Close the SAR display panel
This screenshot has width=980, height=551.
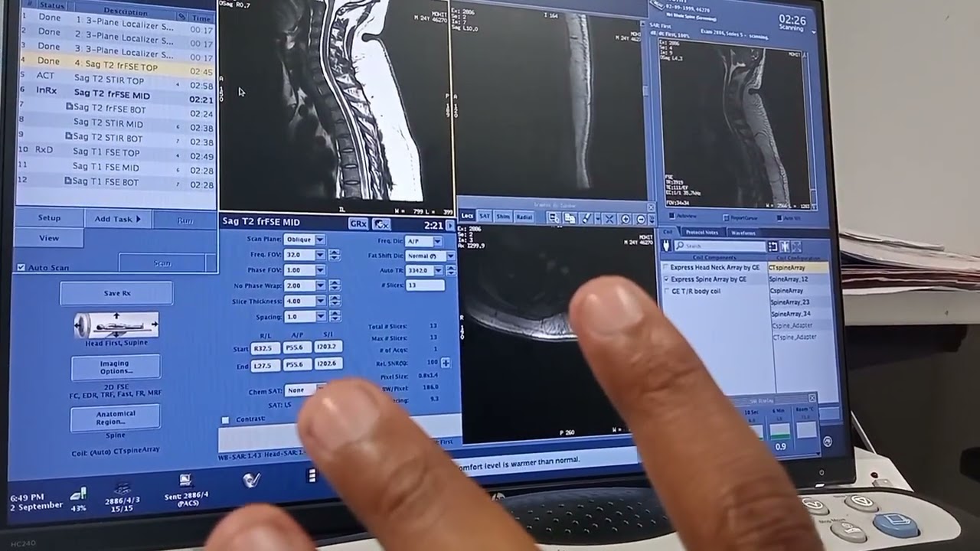coord(812,398)
